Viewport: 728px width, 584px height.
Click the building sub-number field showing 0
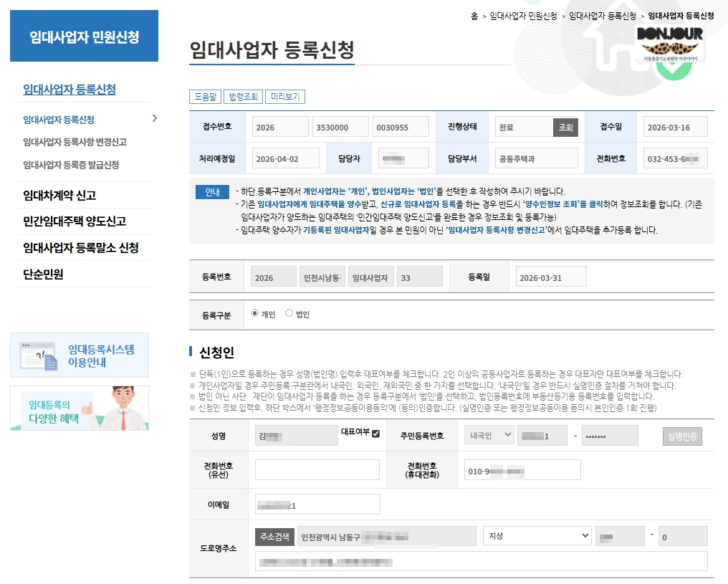[x=682, y=536]
